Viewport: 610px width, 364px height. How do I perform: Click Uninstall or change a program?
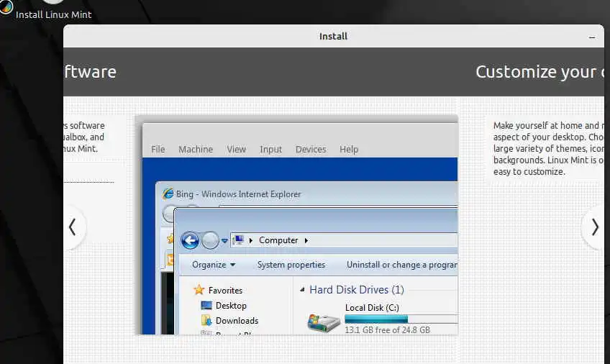pos(402,265)
